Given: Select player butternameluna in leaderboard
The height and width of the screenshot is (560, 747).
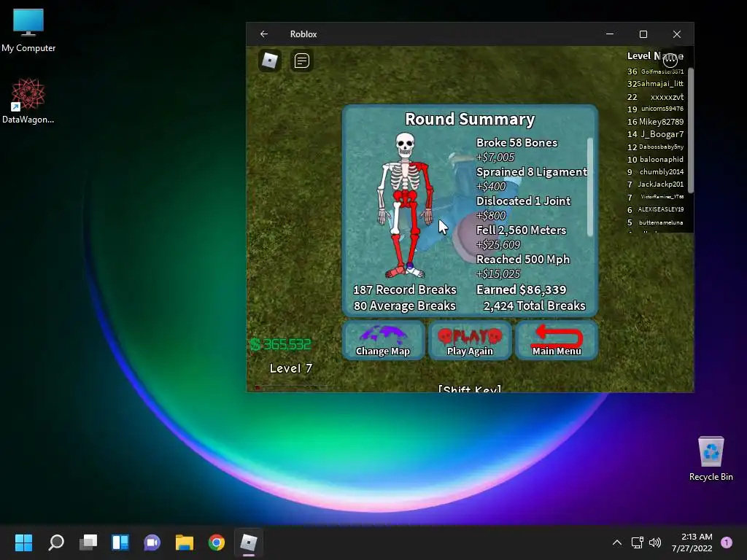Looking at the screenshot, I should tap(655, 222).
